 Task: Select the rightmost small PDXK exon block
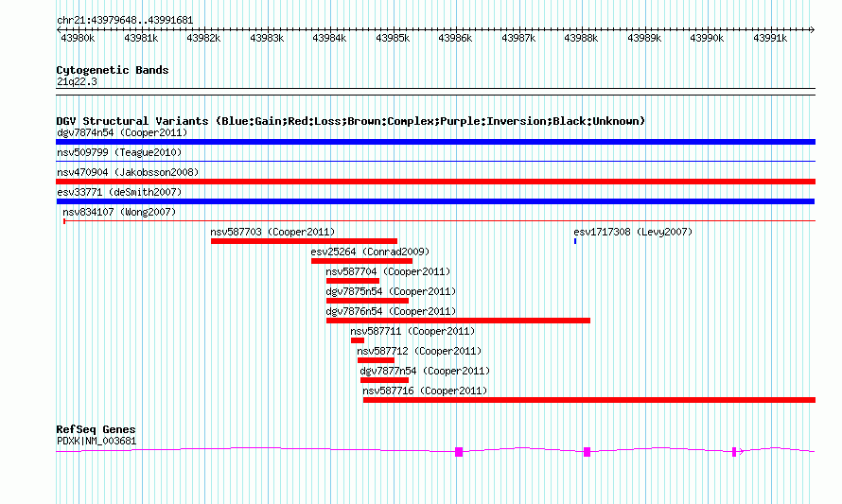click(x=734, y=452)
